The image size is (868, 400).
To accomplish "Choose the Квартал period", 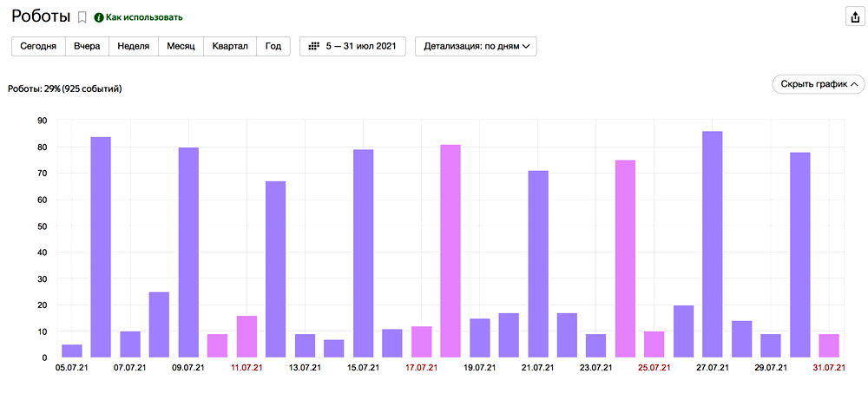I will [x=229, y=46].
